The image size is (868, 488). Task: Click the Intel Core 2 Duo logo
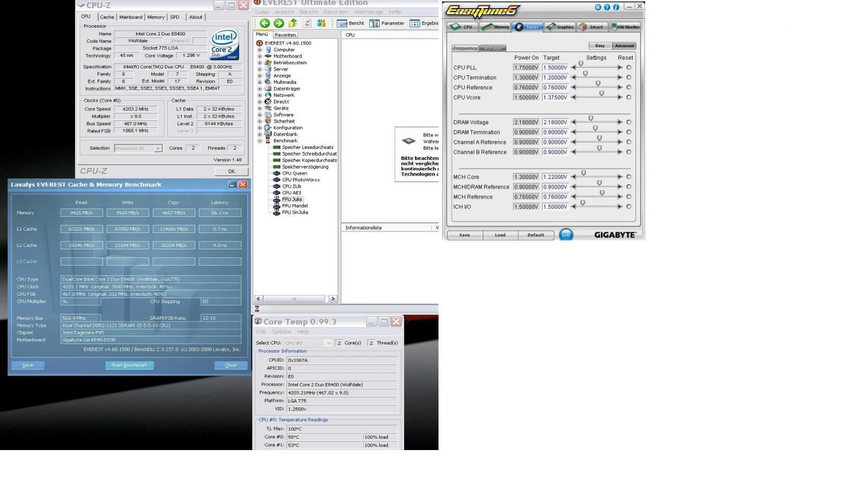[x=225, y=44]
